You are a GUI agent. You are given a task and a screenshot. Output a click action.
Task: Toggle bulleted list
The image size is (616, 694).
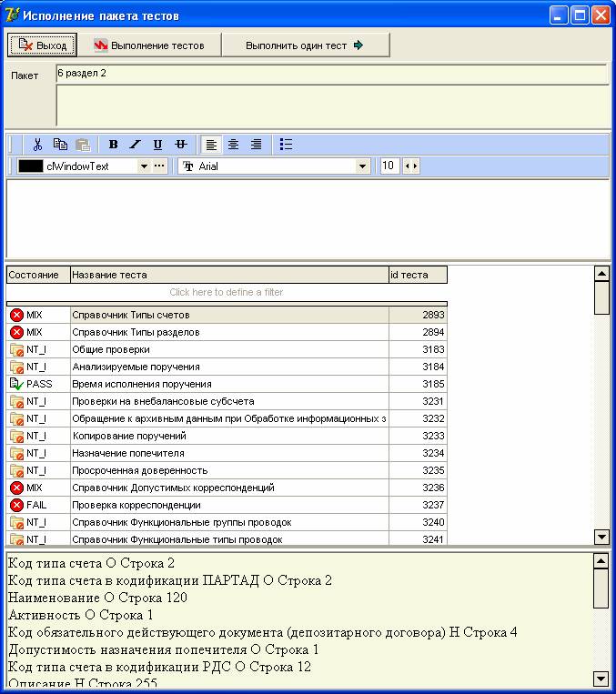coord(286,145)
